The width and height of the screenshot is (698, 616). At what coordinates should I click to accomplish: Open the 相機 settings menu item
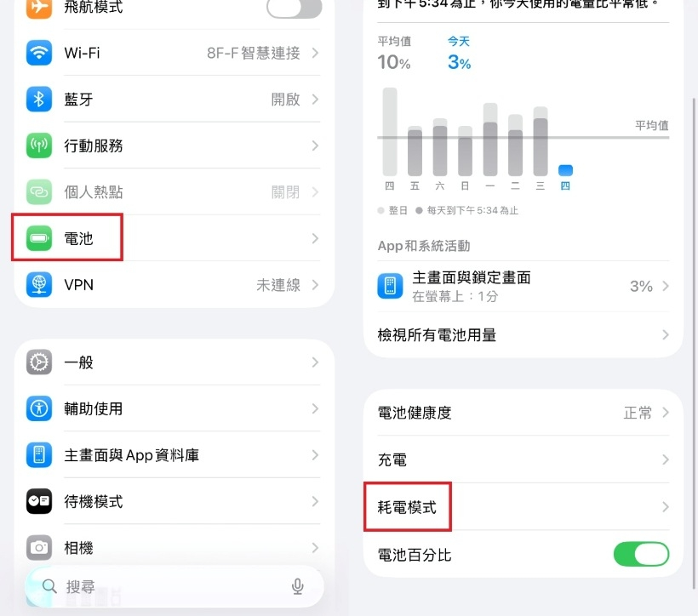174,547
